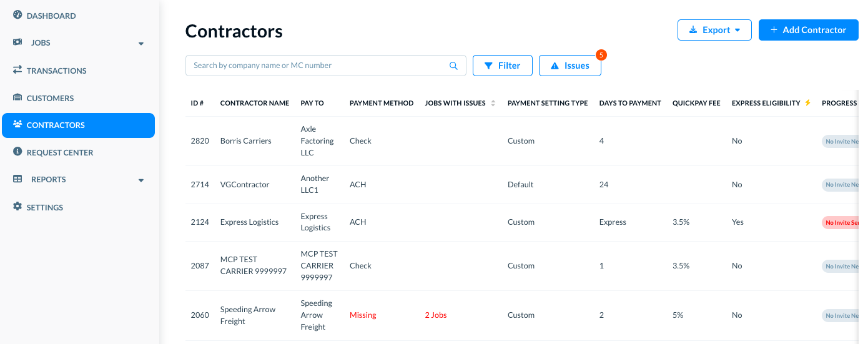Click the Express Eligibility lightning bolt icon

point(807,103)
